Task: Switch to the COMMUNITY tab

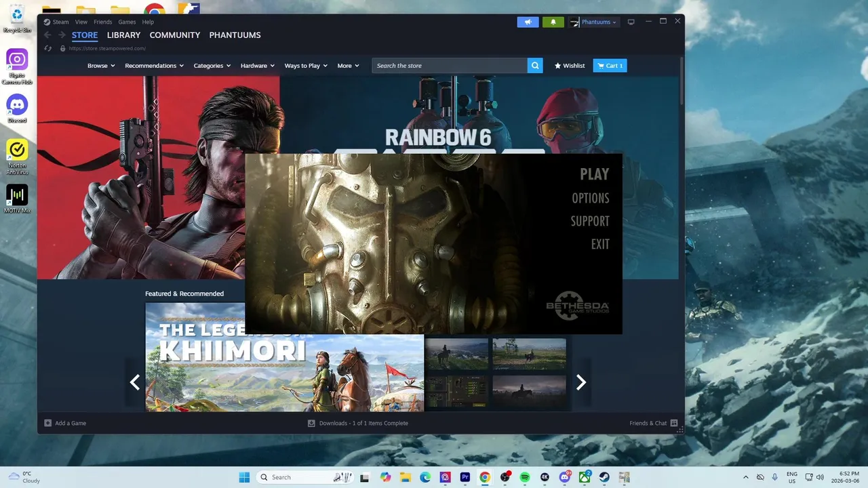Action: point(175,35)
